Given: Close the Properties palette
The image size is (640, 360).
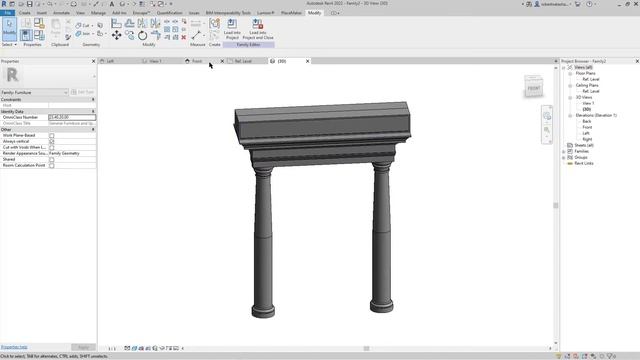Looking at the screenshot, I should (x=93, y=61).
